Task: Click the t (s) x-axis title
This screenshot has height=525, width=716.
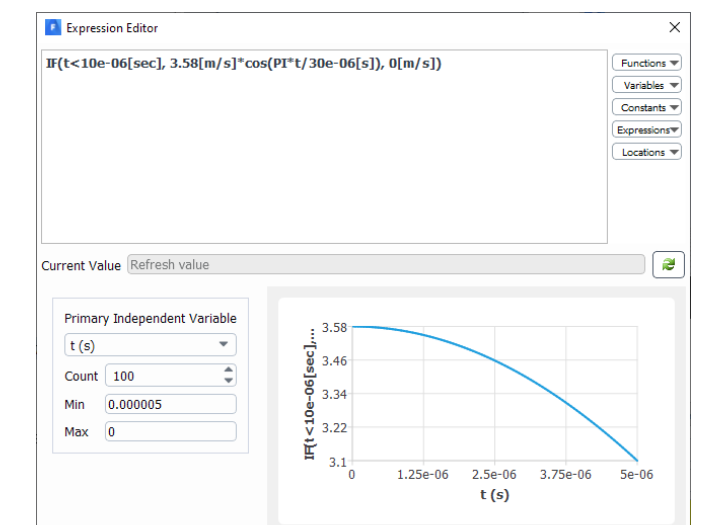Action: click(x=495, y=494)
